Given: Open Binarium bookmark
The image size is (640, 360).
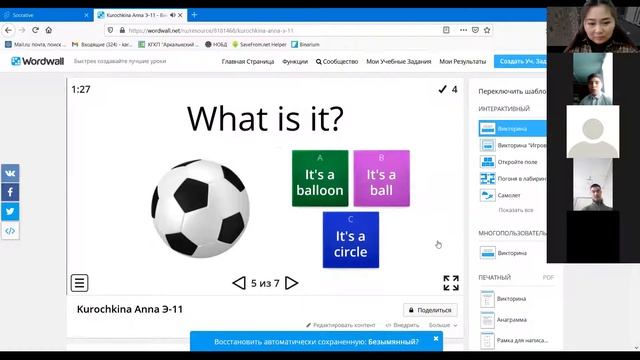Looking at the screenshot, I should (x=306, y=44).
